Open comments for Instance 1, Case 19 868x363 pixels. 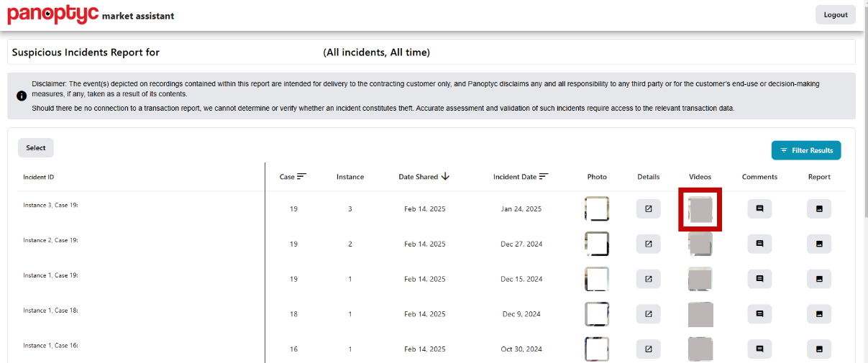coord(759,279)
